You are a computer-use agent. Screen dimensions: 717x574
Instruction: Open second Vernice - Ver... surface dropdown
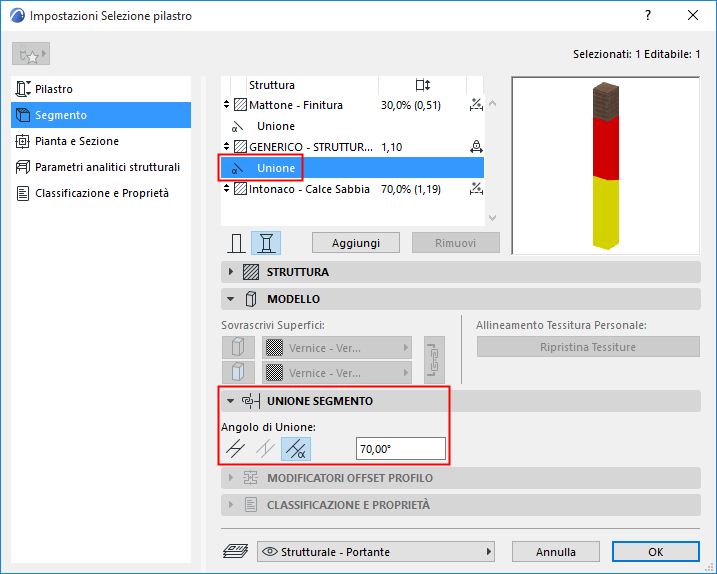click(x=337, y=372)
